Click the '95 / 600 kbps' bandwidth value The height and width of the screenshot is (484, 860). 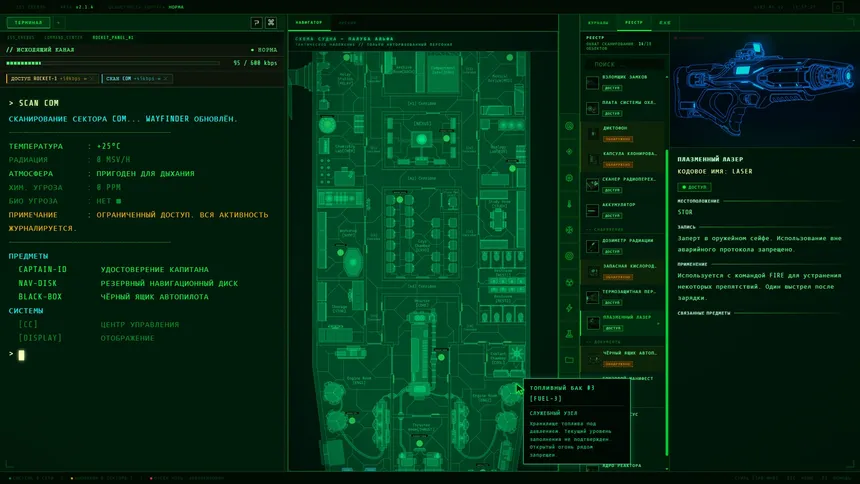[255, 63]
